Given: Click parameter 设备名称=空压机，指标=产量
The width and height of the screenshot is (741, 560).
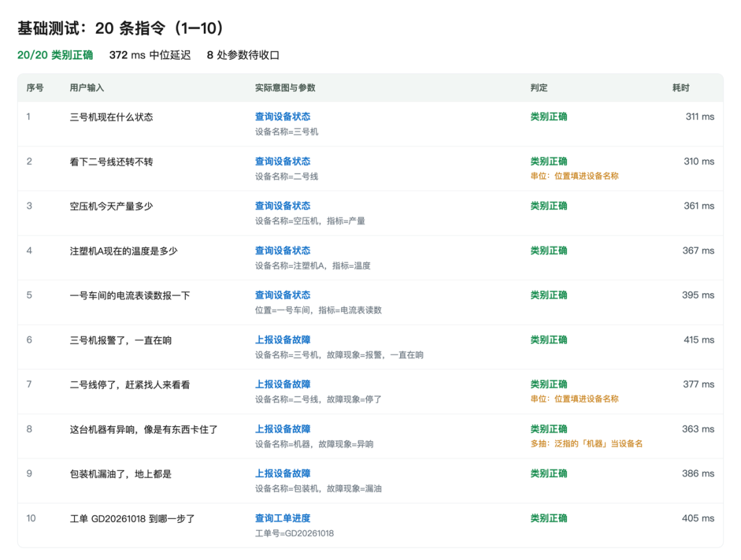Looking at the screenshot, I should (x=310, y=221).
